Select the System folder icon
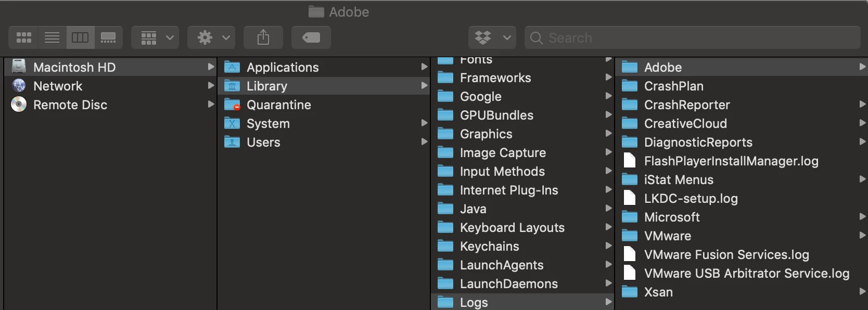Image resolution: width=868 pixels, height=310 pixels. [232, 123]
